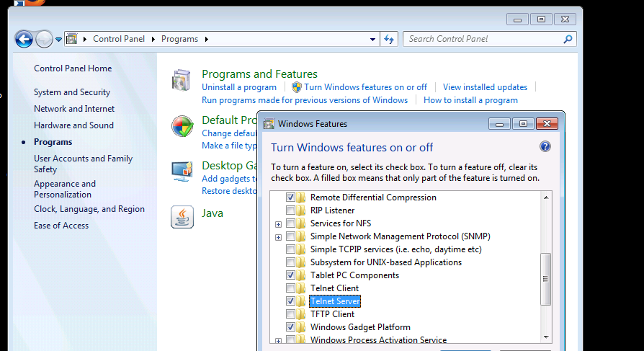Click the Uninstall a program link
The image size is (644, 351).
click(x=239, y=87)
